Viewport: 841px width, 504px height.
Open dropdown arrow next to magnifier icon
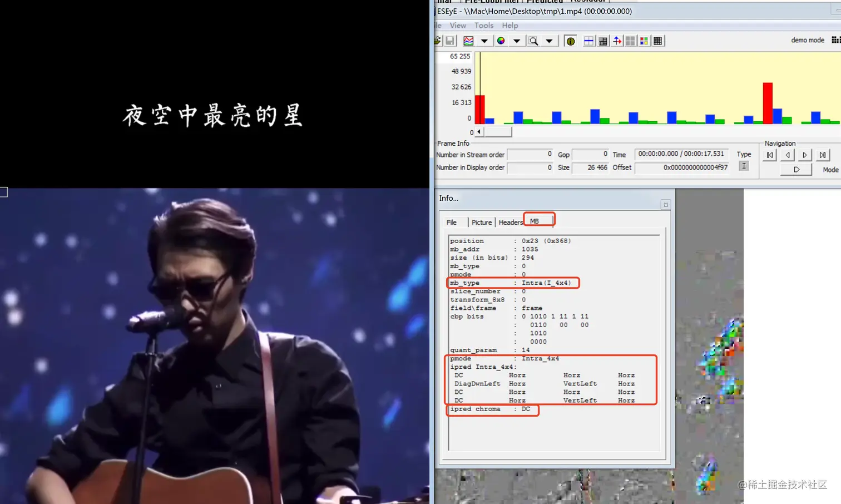click(x=549, y=41)
